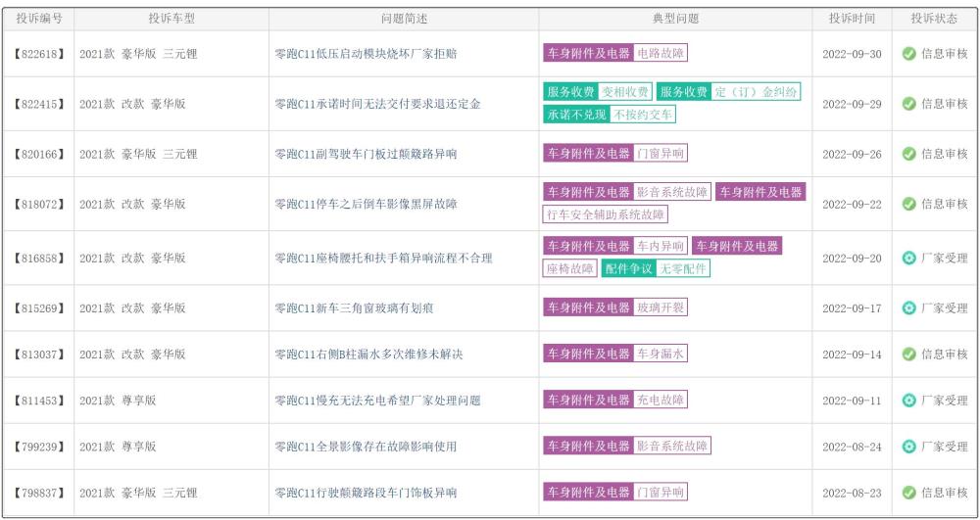Image resolution: width=980 pixels, height=520 pixels.
Task: Open complaint 零跑C11座椅腰托和扶手箱异响流程不合理
Action: [x=384, y=258]
